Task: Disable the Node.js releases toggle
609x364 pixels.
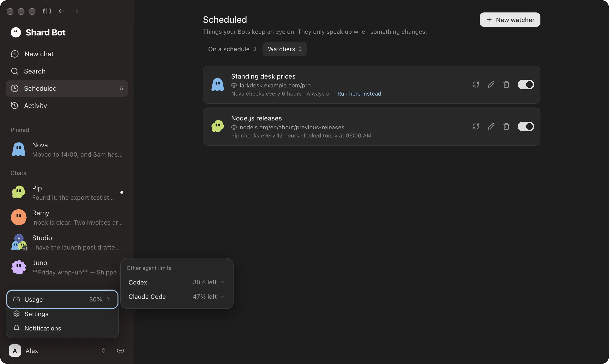Action: click(x=526, y=127)
